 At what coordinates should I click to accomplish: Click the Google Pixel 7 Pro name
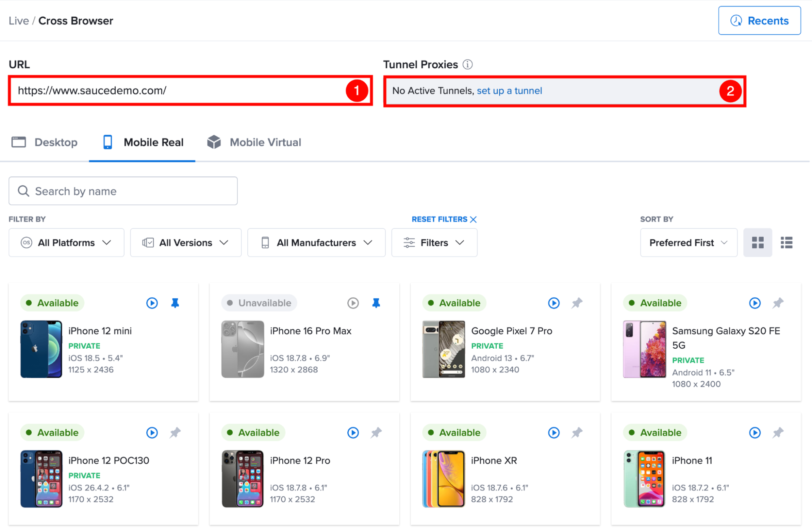point(512,331)
